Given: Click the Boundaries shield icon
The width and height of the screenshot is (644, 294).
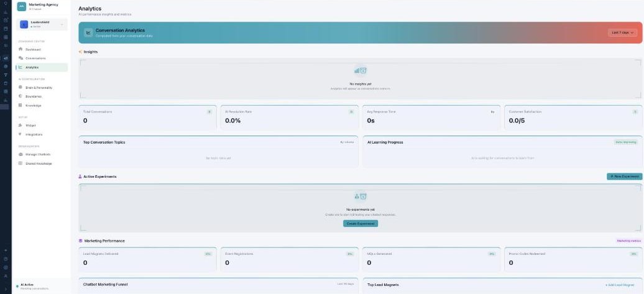Looking at the screenshot, I should tap(21, 96).
